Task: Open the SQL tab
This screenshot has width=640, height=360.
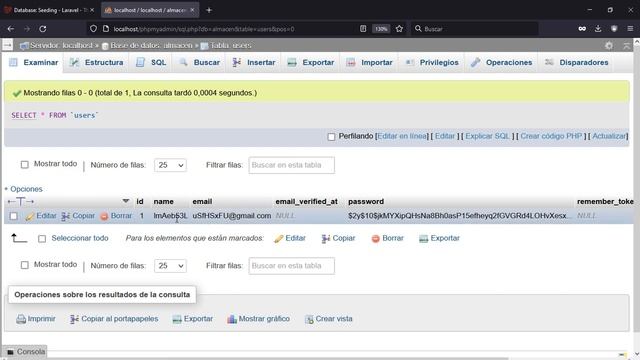Action: click(151, 62)
